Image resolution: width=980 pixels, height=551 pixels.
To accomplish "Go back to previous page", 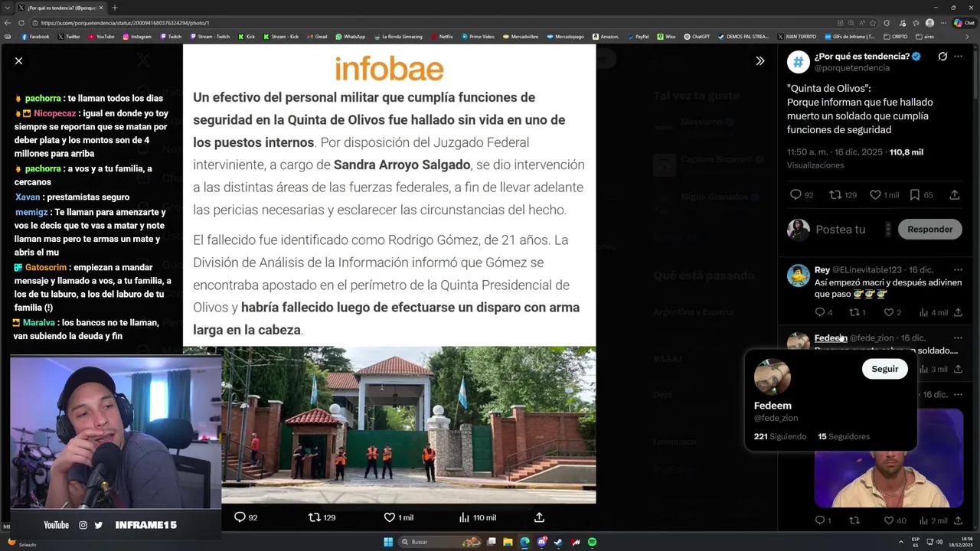I will click(x=6, y=23).
